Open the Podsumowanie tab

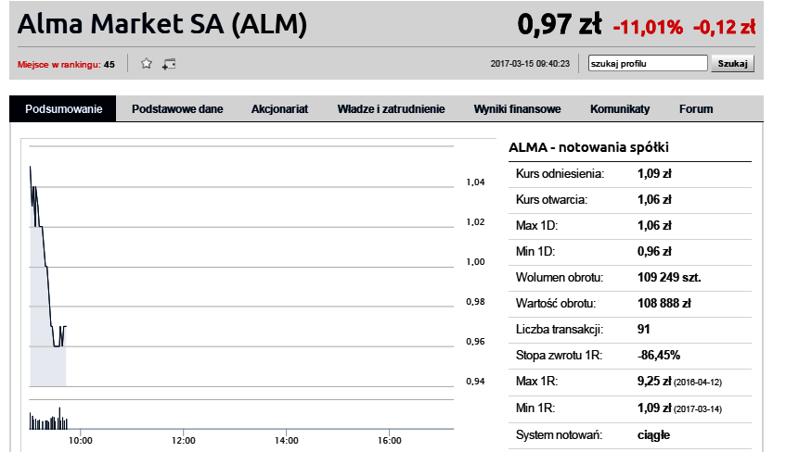pyautogui.click(x=63, y=109)
